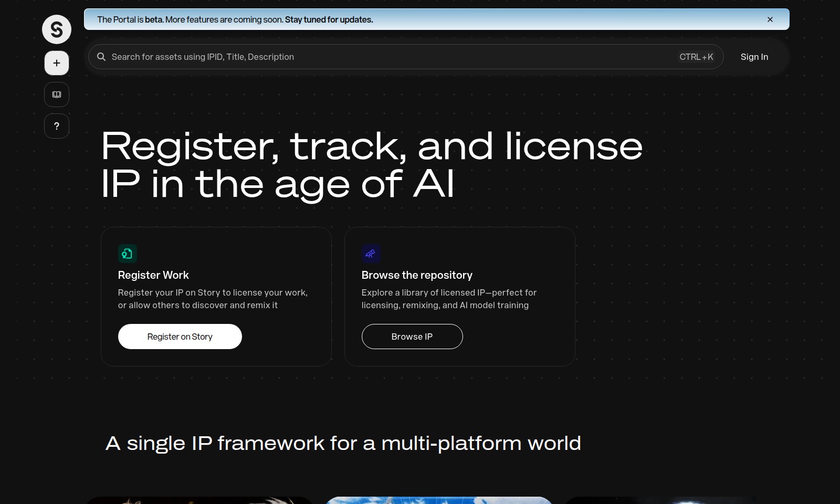Focus the asset search field
This screenshot has width=840, height=504.
pos(406,57)
